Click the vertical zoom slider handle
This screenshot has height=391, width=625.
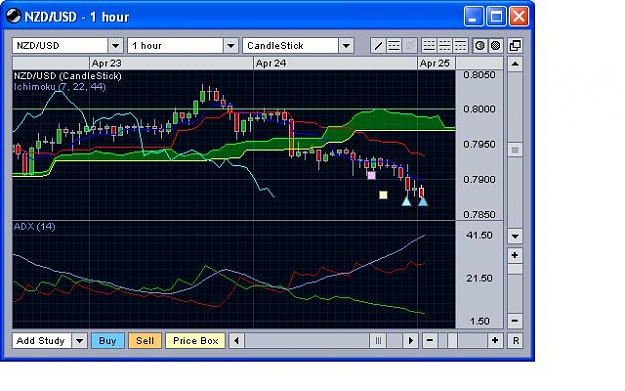point(515,269)
